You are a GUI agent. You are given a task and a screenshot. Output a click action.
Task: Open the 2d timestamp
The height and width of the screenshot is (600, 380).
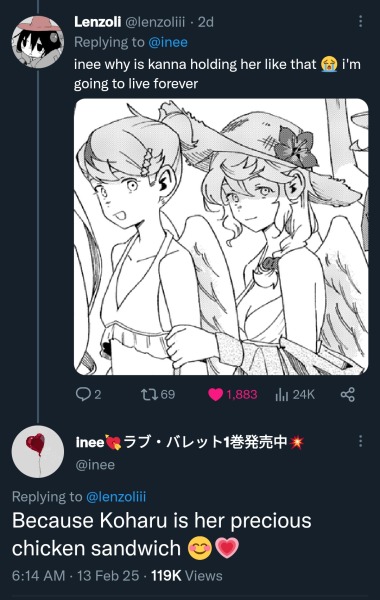point(206,22)
